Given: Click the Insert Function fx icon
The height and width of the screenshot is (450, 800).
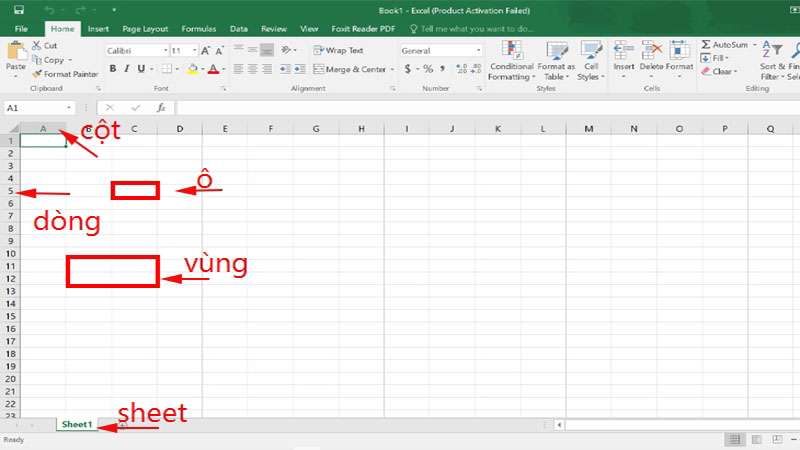Looking at the screenshot, I should [161, 108].
